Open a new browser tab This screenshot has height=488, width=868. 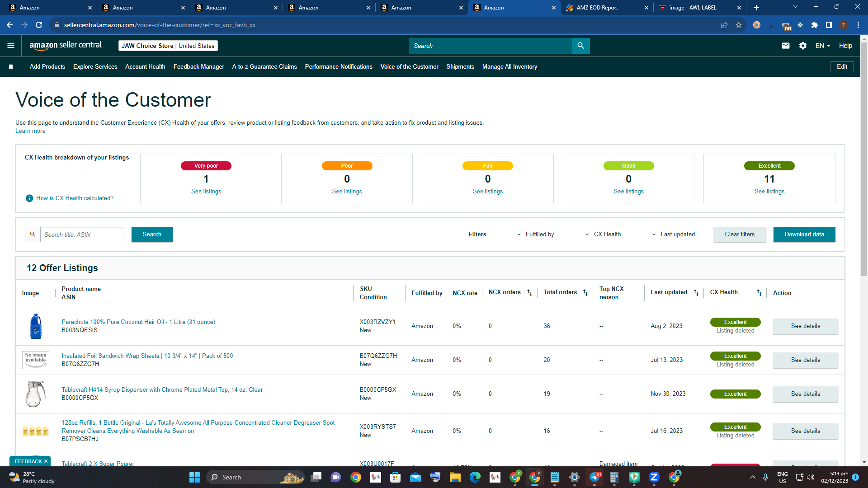(756, 8)
